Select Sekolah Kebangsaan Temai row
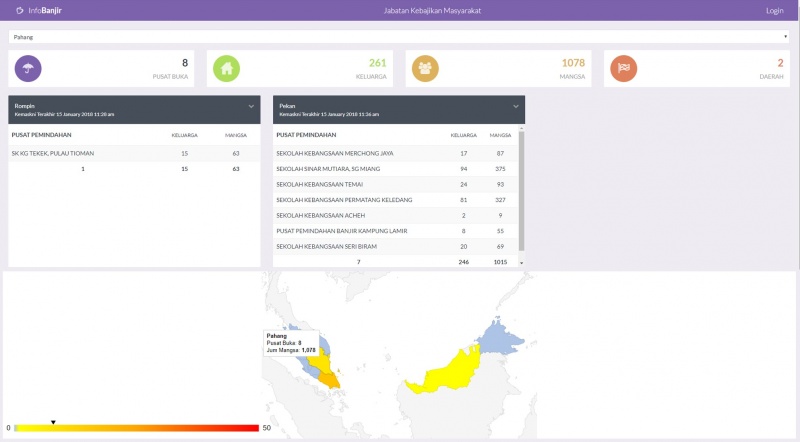Viewport: 800px width, 442px height. click(395, 184)
